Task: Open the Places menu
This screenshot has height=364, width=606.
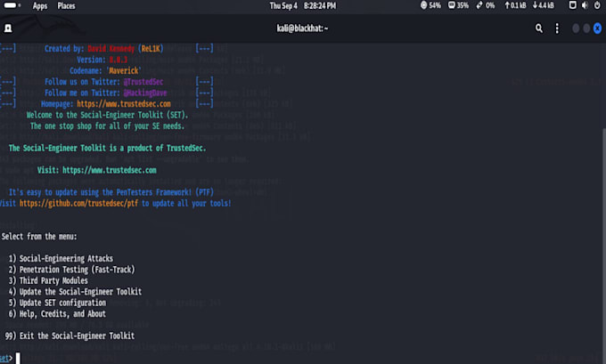Action: [x=67, y=6]
